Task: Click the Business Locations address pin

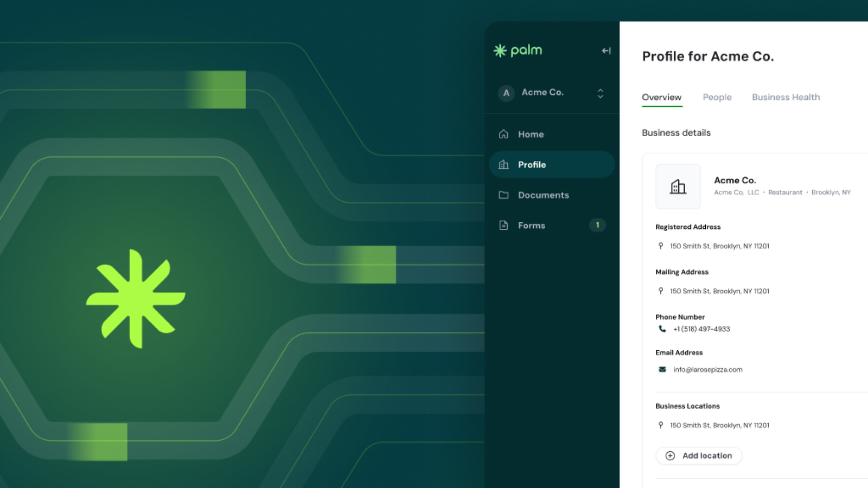Action: (x=661, y=426)
